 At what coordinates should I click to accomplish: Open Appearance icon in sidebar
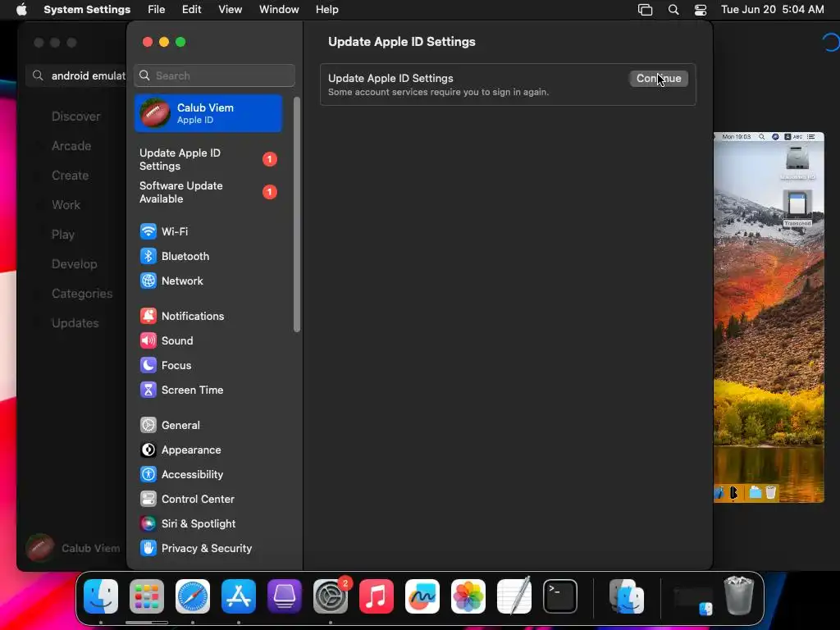(x=148, y=450)
